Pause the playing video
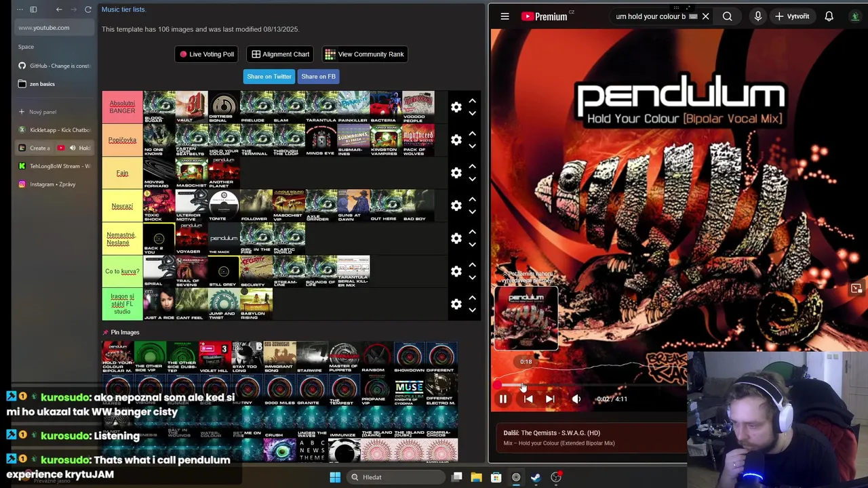868x488 pixels. 503,399
